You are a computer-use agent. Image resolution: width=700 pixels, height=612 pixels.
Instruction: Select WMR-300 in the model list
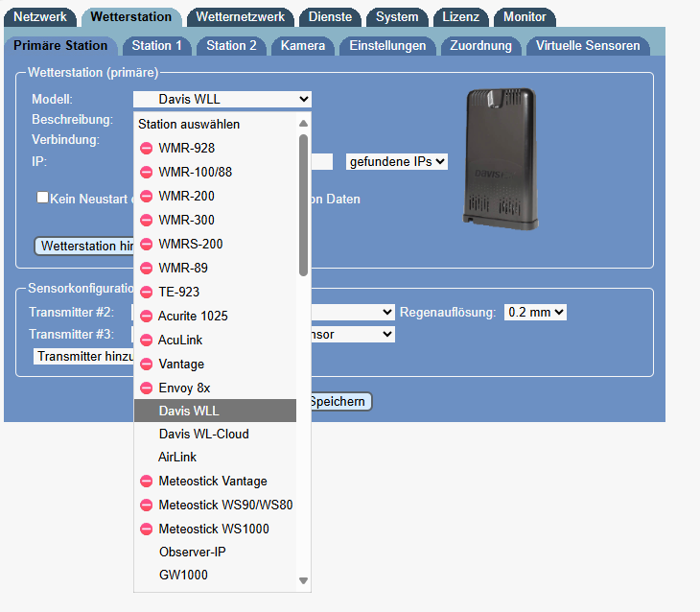click(215, 221)
